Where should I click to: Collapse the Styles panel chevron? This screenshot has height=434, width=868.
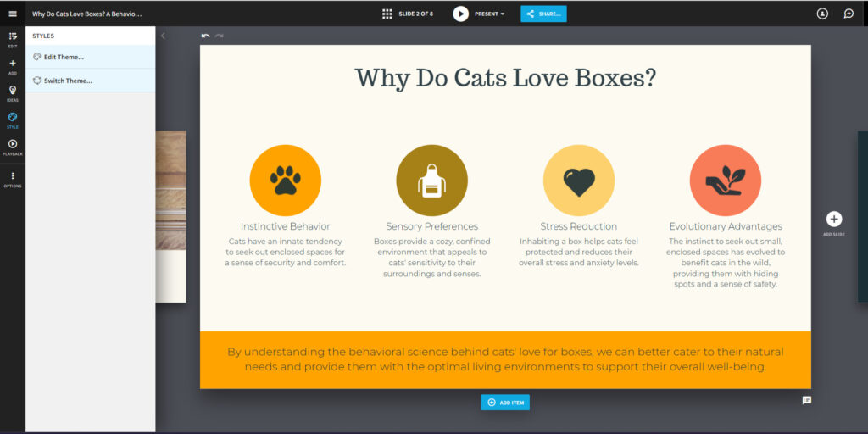click(x=163, y=36)
